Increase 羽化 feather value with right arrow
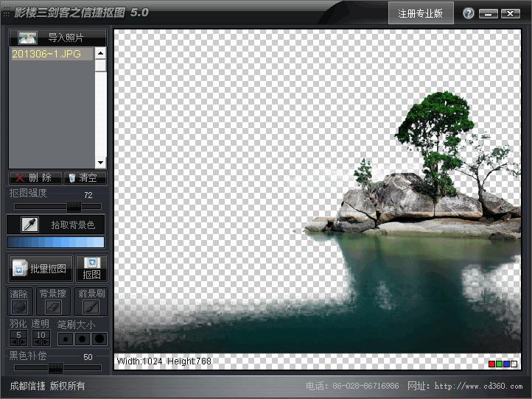This screenshot has height=399, width=532. 23,342
